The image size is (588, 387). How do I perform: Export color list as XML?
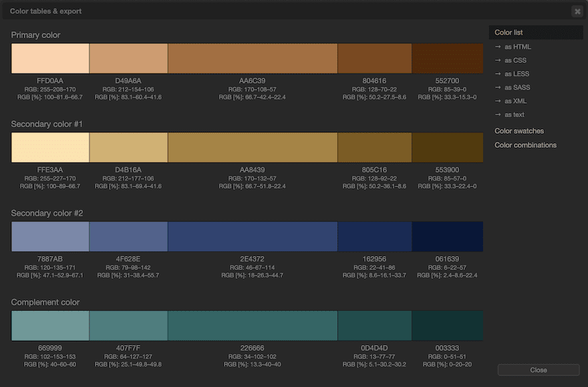point(515,101)
